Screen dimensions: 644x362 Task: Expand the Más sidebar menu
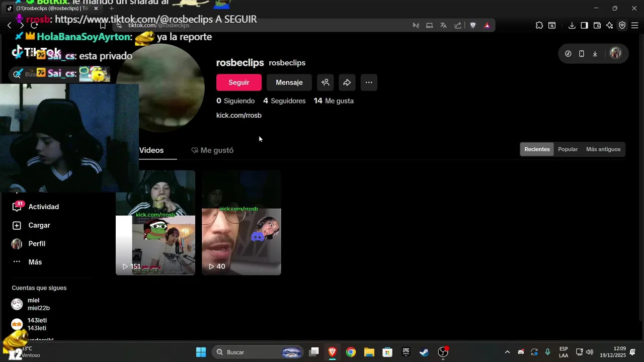[x=27, y=262]
